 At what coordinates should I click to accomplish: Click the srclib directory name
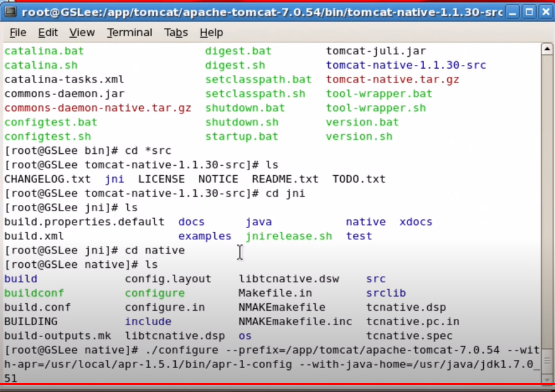[386, 293]
